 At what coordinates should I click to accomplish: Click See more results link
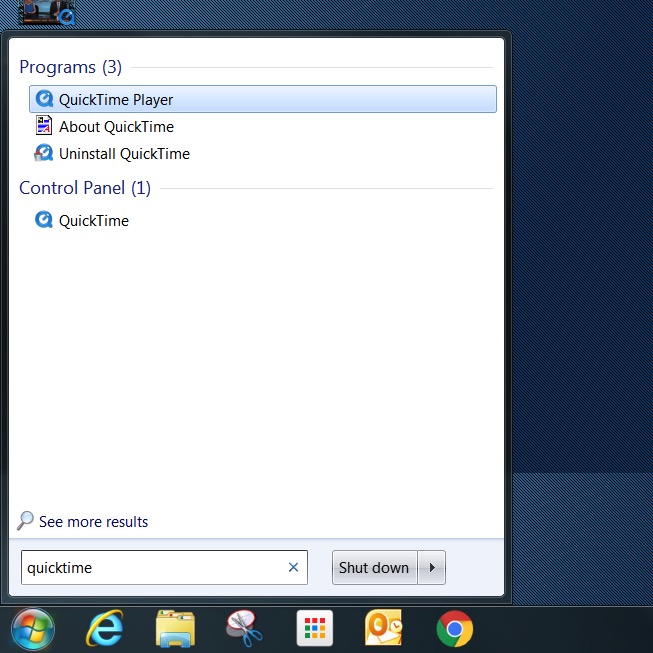93,522
